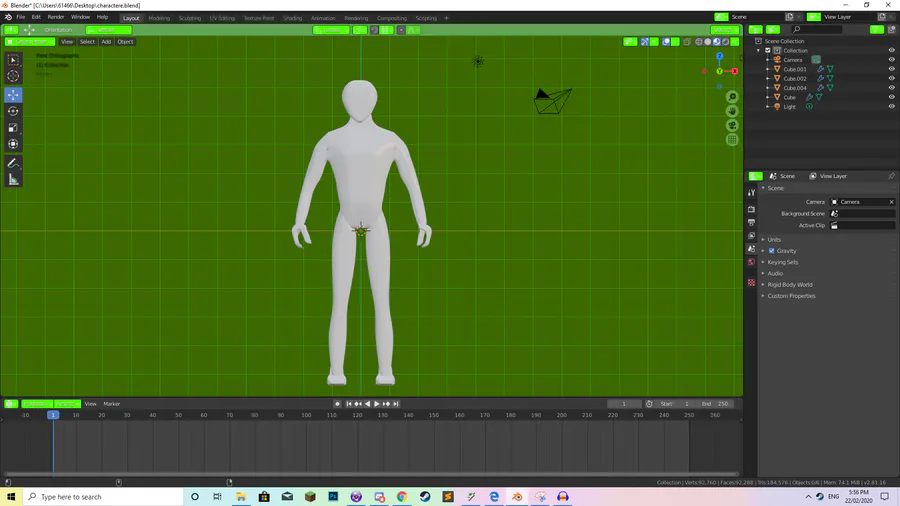The height and width of the screenshot is (506, 900).
Task: Expand the Keying Sets panel
Action: [x=782, y=262]
